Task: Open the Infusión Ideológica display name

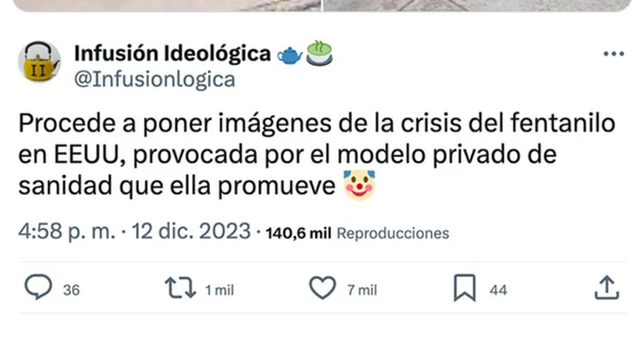Action: click(173, 53)
